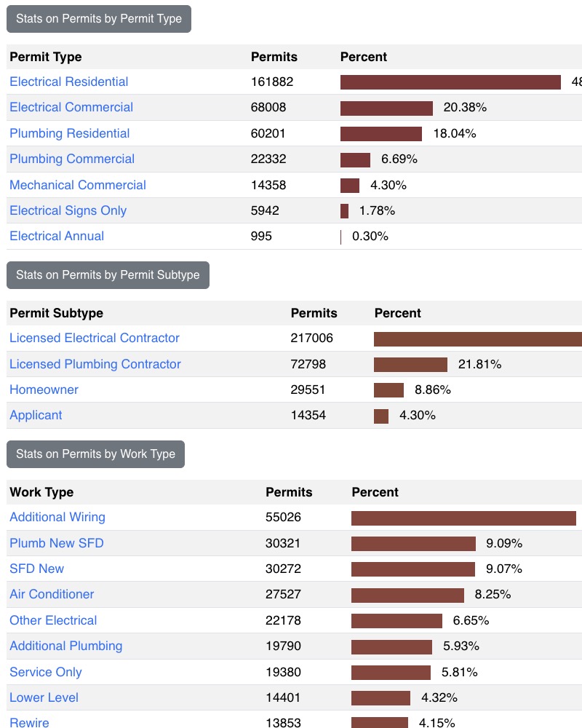Open the Mechanical Commercial permit stats

[77, 185]
